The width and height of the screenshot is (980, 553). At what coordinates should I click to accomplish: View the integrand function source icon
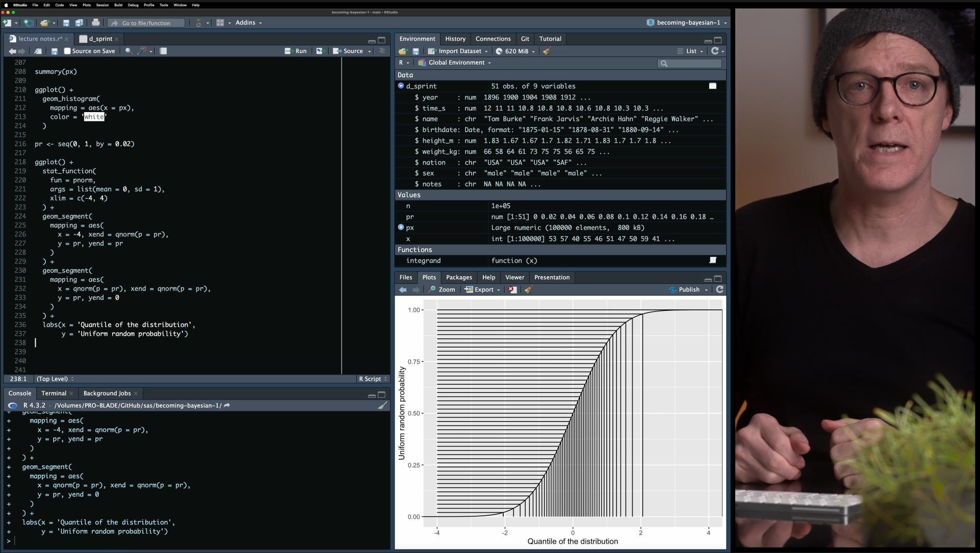[713, 260]
